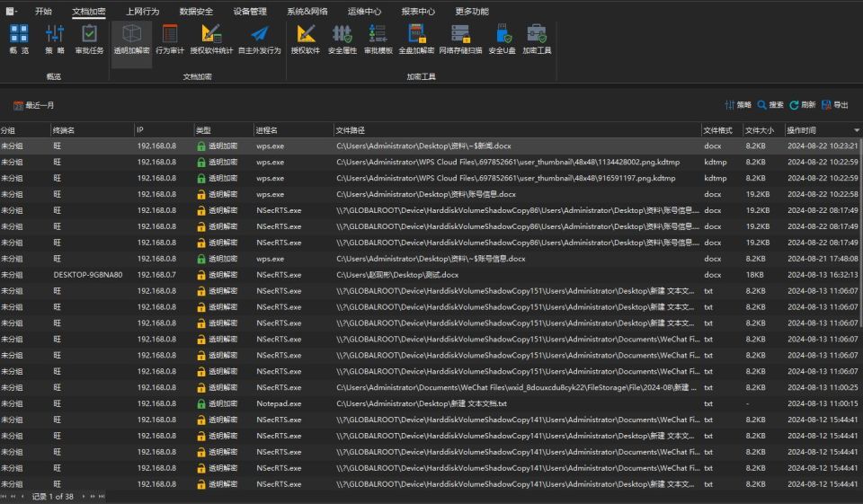Click timestamp 2024-08-21 17:48:08
863x504 pixels.
pos(823,259)
